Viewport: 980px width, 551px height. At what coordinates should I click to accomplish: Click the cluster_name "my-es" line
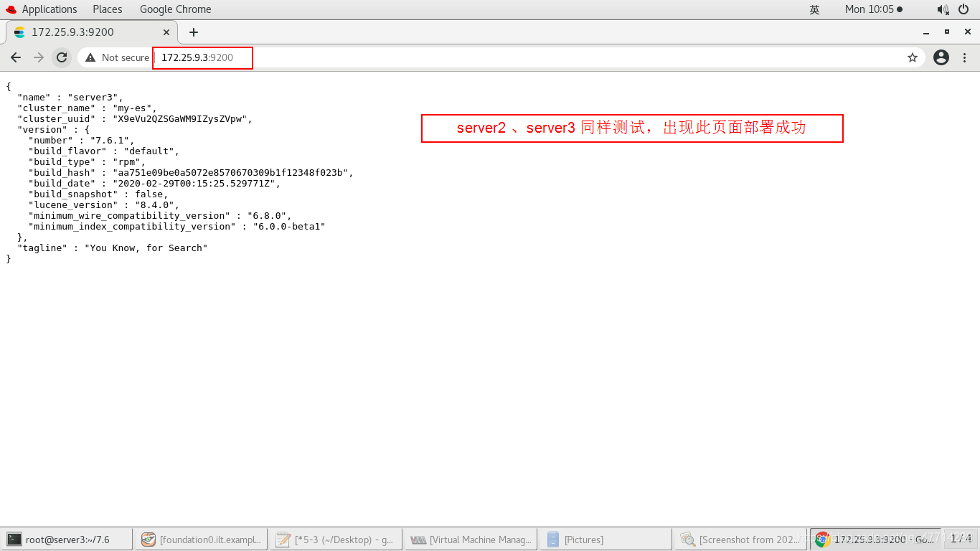tap(87, 108)
